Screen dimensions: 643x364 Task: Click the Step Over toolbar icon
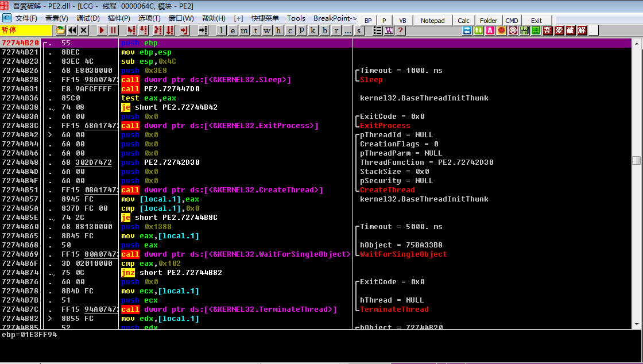coord(143,30)
